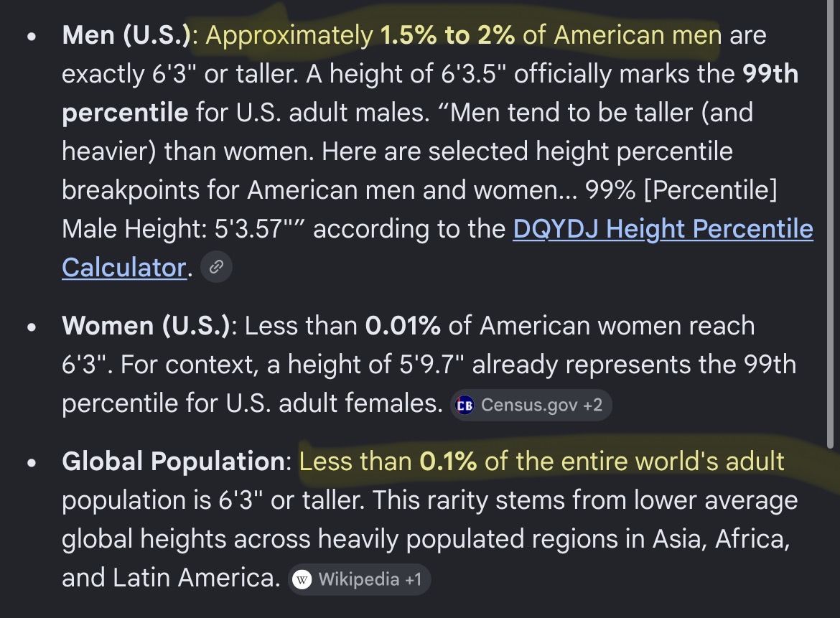Click the bold 0.01% figure
The width and height of the screenshot is (840, 618).
point(403,326)
